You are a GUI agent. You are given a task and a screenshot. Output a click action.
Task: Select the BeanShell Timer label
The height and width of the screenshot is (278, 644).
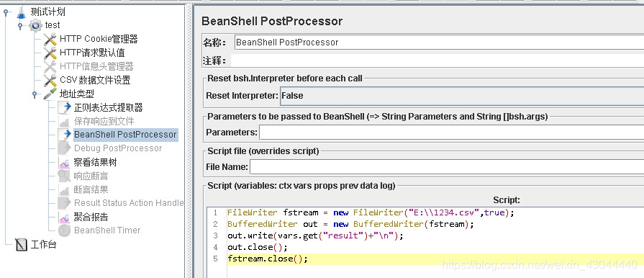107,230
